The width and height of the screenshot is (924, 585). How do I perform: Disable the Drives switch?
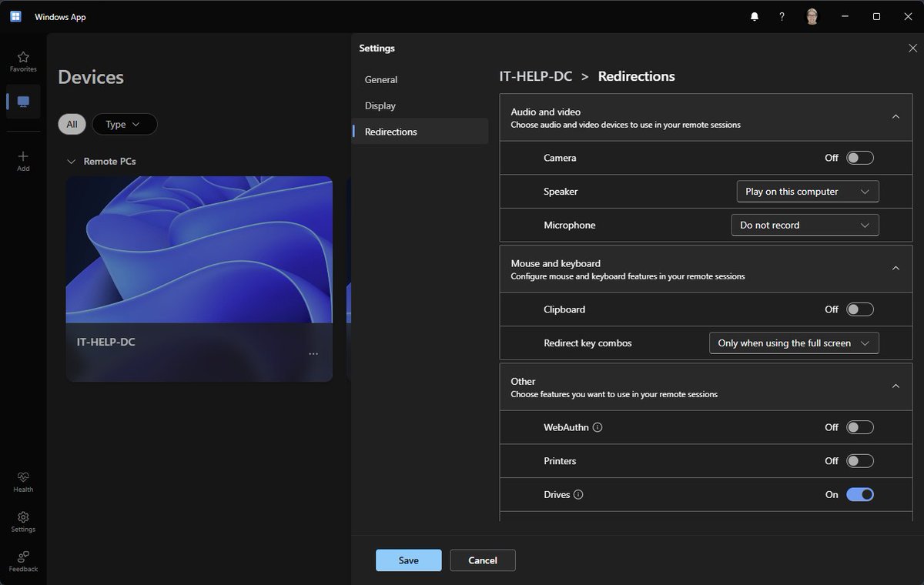click(860, 495)
